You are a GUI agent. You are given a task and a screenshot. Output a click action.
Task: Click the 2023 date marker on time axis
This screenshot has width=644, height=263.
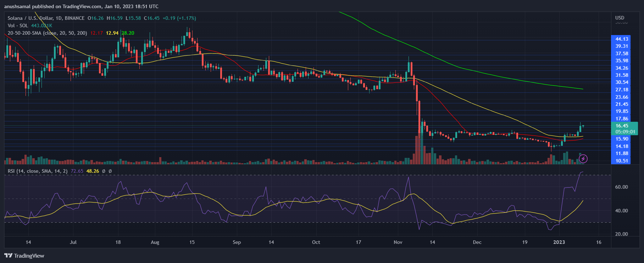click(559, 242)
